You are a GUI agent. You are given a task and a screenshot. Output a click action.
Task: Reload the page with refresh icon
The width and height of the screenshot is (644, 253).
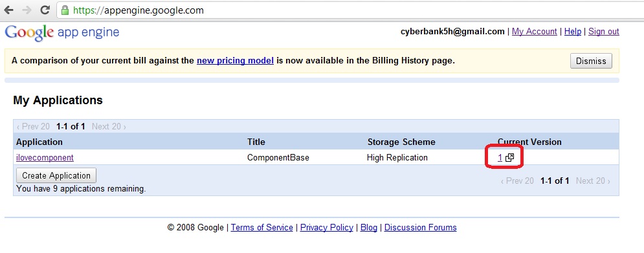click(x=45, y=10)
